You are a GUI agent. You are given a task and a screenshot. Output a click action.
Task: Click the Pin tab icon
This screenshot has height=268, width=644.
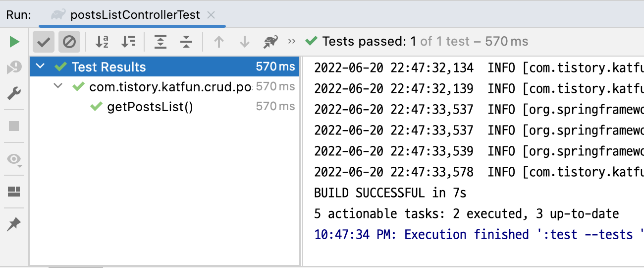coord(14,224)
